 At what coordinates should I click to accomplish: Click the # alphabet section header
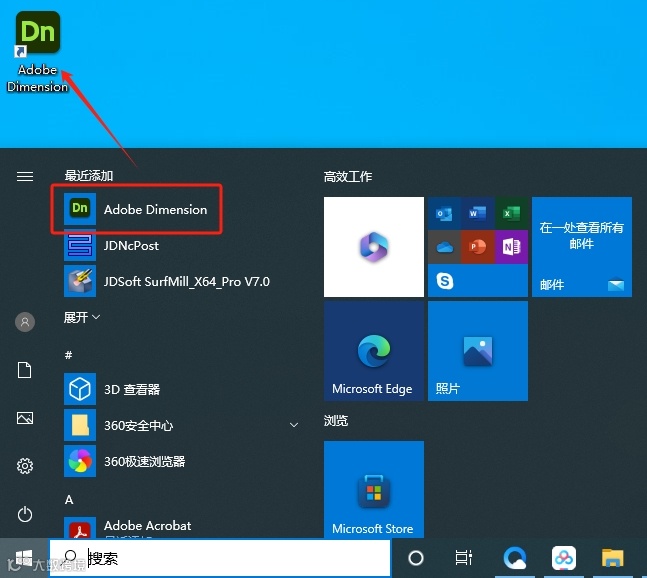[68, 355]
